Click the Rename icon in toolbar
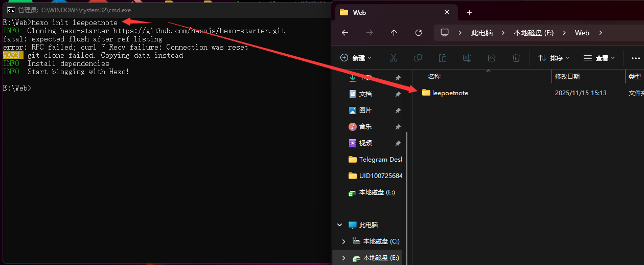The image size is (644, 265). (467, 58)
